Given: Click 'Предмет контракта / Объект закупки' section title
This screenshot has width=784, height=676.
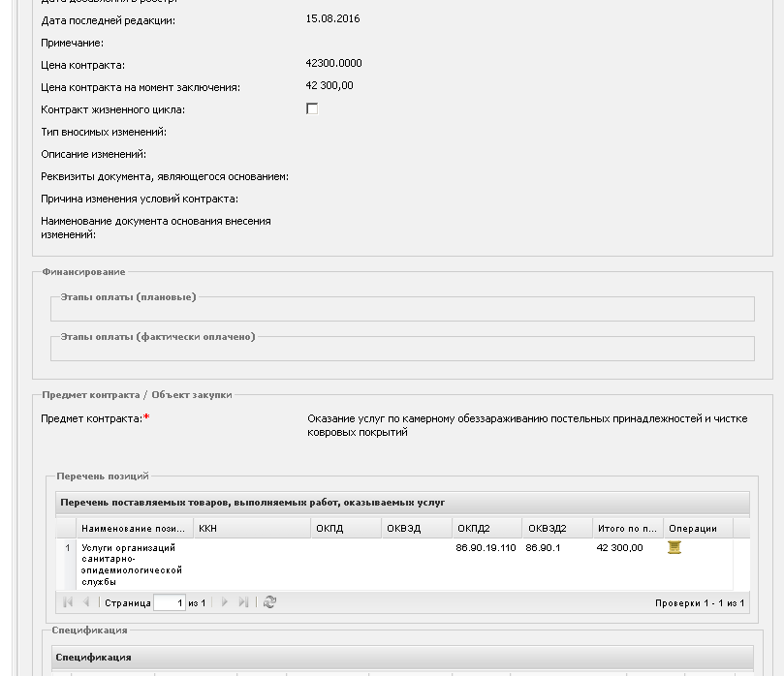Looking at the screenshot, I should point(137,395).
